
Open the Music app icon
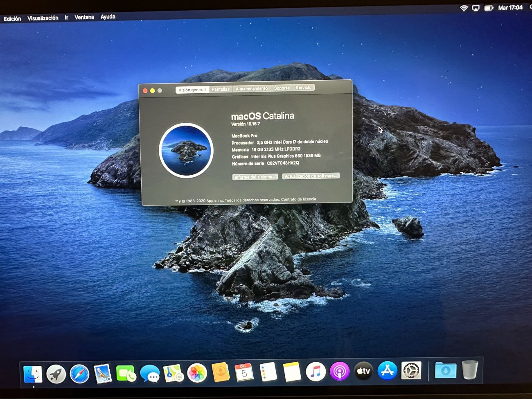(316, 372)
